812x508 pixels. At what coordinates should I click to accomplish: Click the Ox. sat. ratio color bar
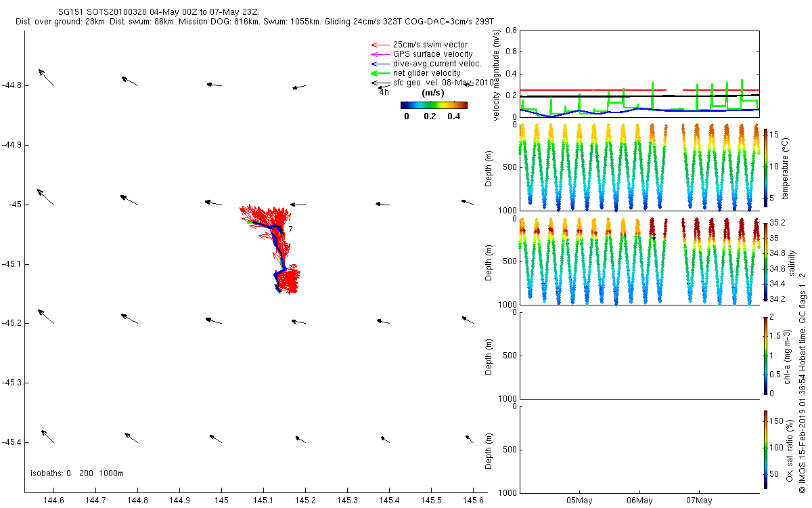point(765,449)
